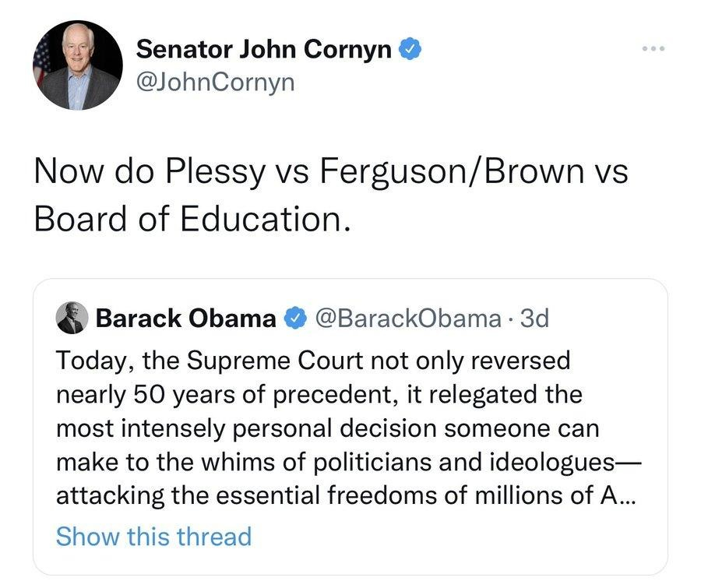Click the 3d timestamp on quoted tweet
Screen dimensions: 701x588
534,318
